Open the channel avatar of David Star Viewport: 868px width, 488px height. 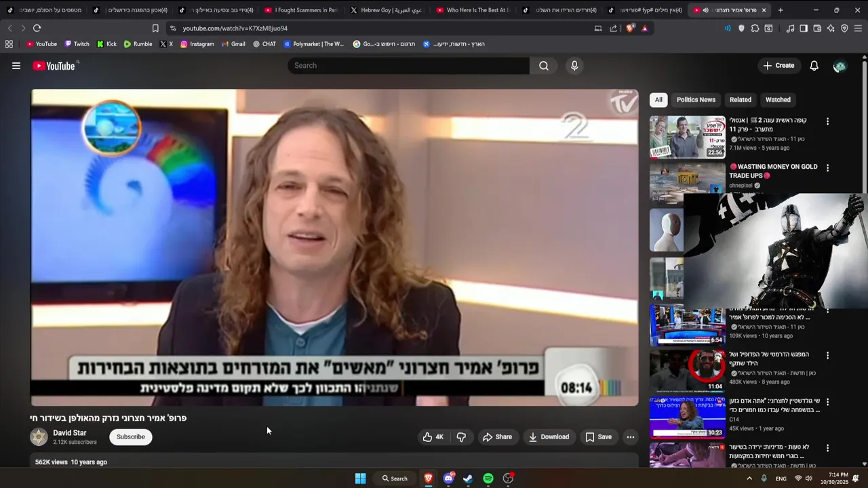click(39, 437)
